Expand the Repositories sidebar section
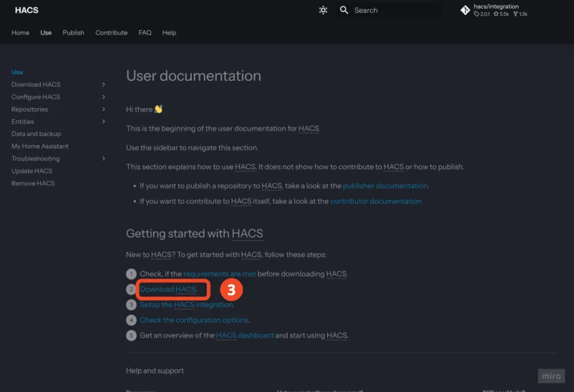The height and width of the screenshot is (392, 574). [104, 109]
